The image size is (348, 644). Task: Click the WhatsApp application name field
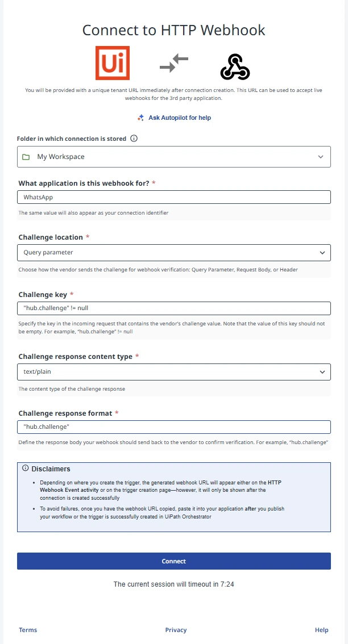[173, 197]
